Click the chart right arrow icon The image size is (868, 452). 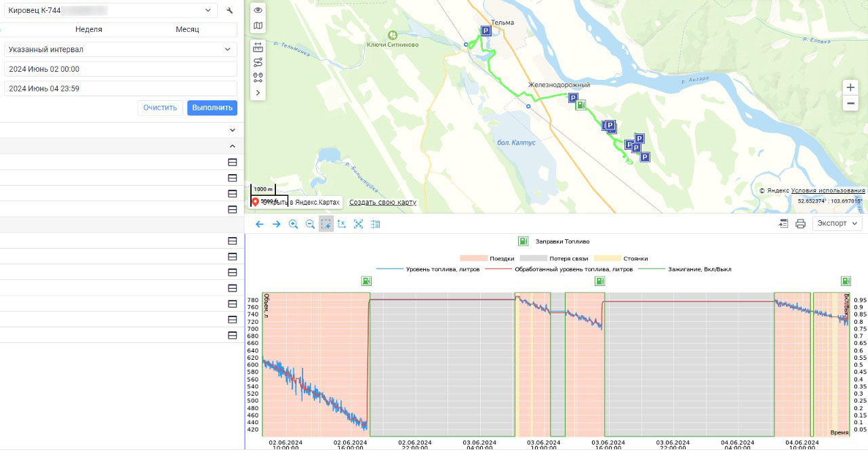pyautogui.click(x=276, y=224)
